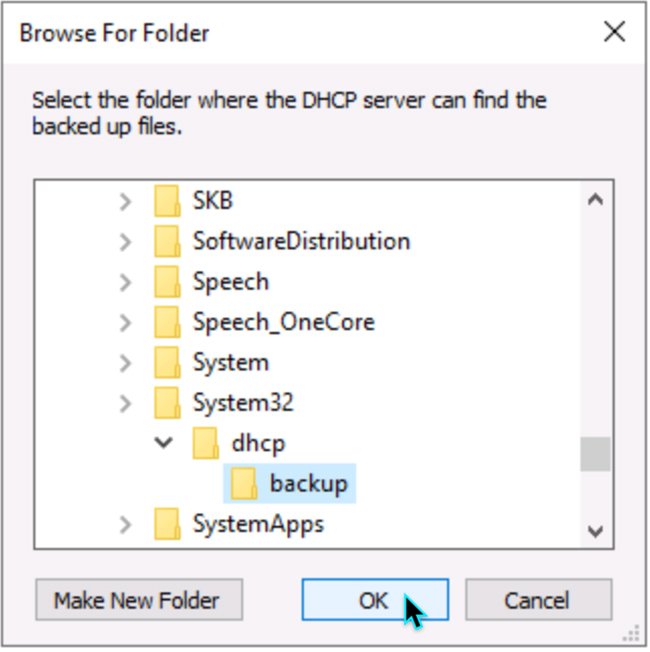Click the SoftwareDistribution folder icon

167,241
